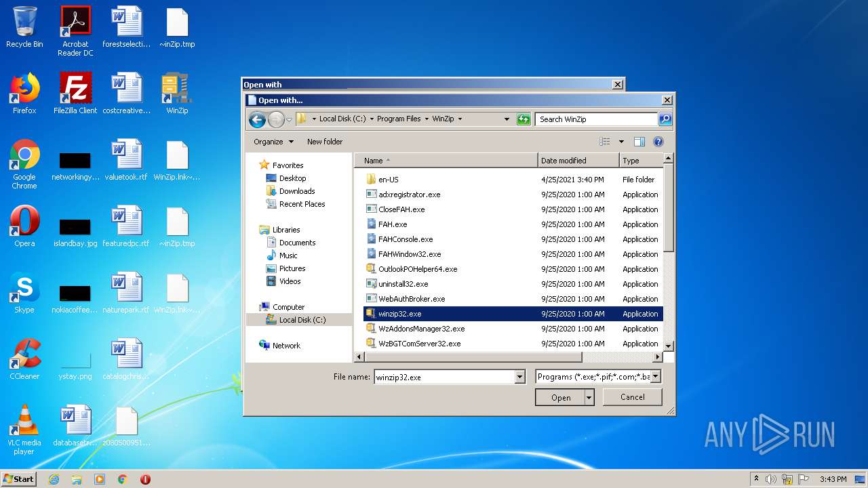Open the Open button split arrow
Screen dimensions: 868x488
coord(589,398)
